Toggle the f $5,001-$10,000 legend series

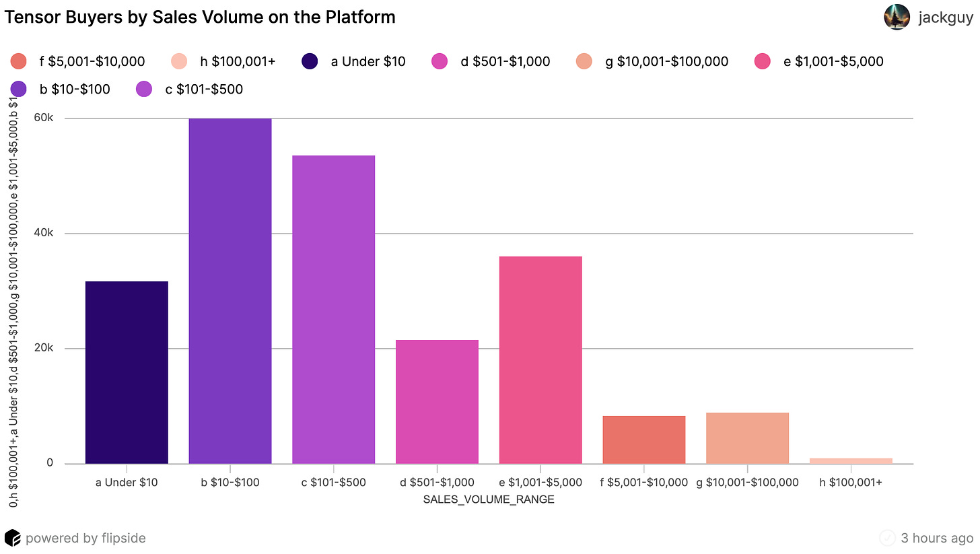pos(77,61)
